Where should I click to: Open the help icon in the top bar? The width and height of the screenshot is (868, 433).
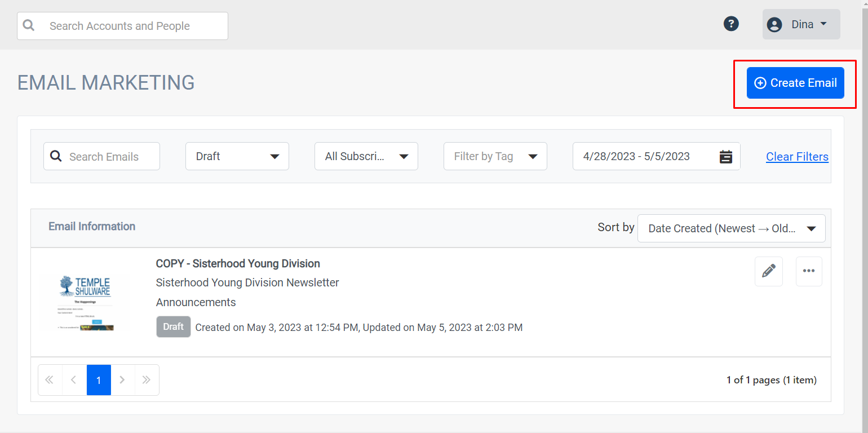[731, 24]
